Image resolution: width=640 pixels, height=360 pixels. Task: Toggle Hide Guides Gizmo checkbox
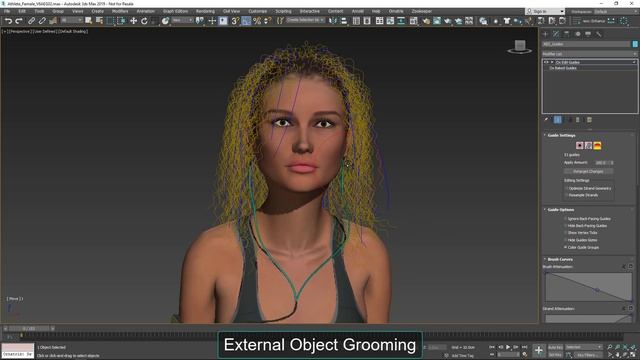[x=566, y=240]
